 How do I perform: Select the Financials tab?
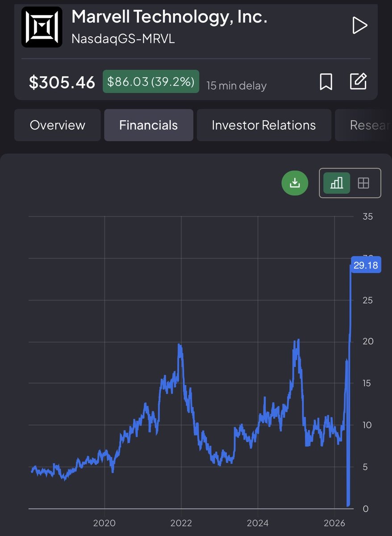(149, 125)
